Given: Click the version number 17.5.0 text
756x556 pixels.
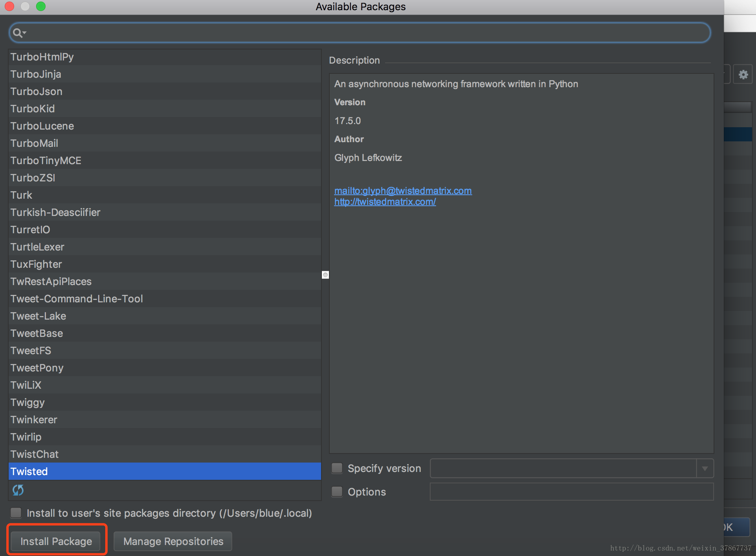Looking at the screenshot, I should coord(347,121).
